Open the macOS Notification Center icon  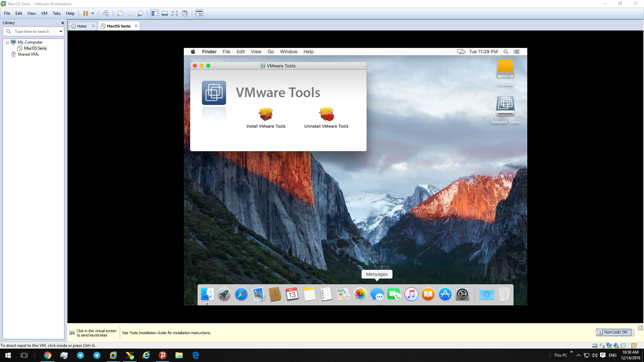(517, 52)
